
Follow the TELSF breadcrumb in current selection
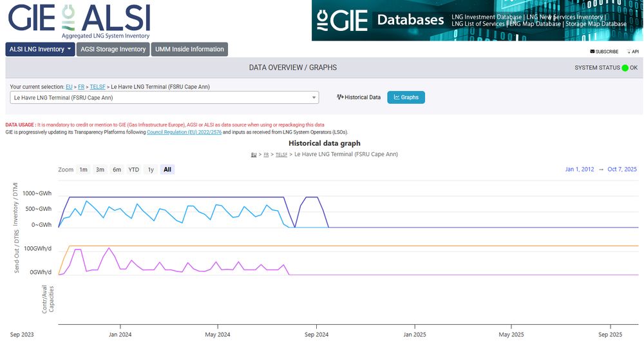[x=98, y=87]
